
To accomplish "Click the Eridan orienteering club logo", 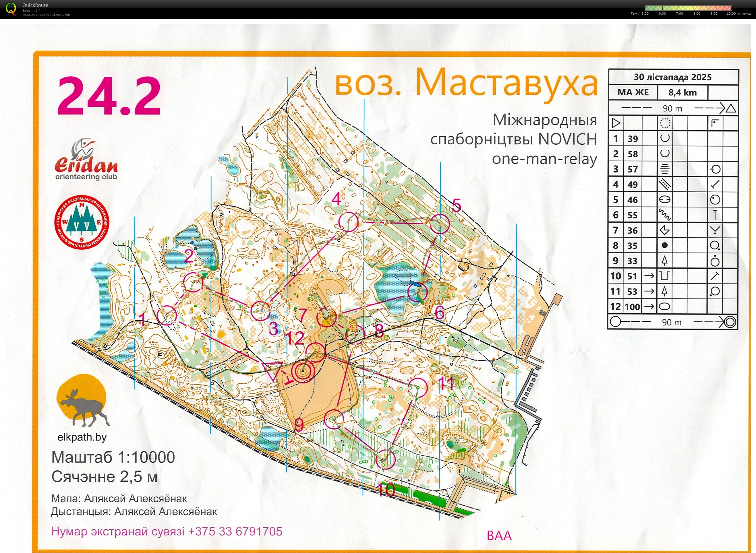I will 86,160.
